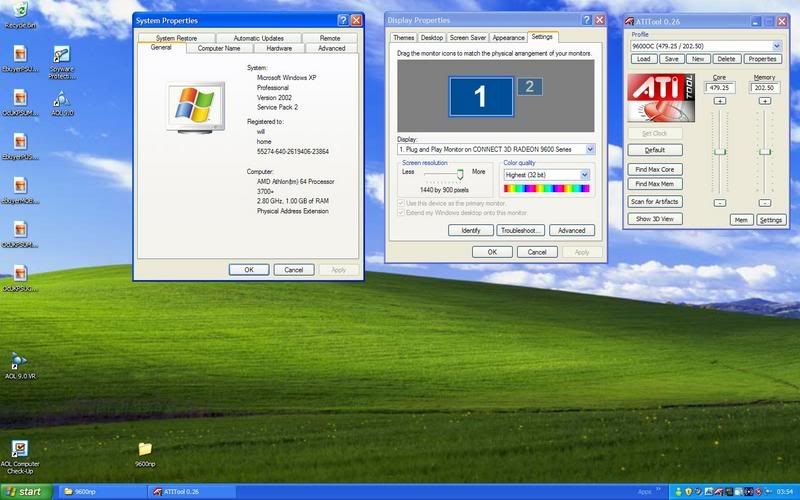Screen dimensions: 800x500
Task: Toggle 'Use this device as primary monitor'
Action: [402, 203]
